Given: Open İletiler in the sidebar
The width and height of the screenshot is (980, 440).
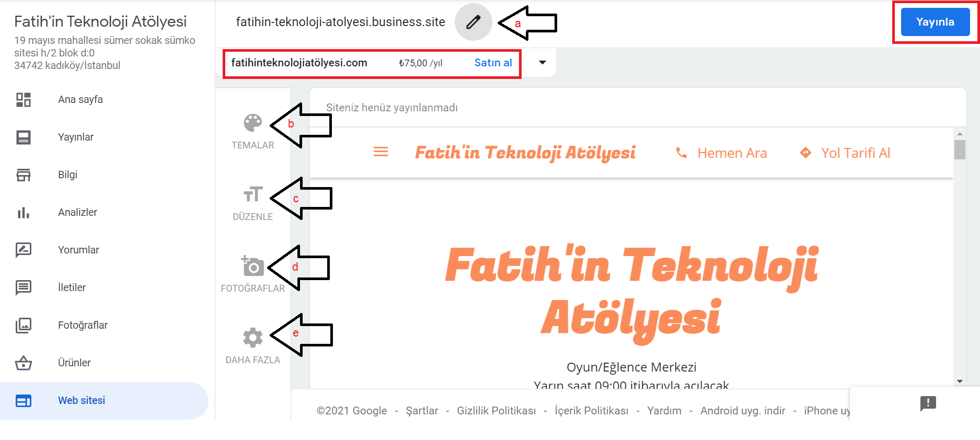Looking at the screenshot, I should (72, 287).
